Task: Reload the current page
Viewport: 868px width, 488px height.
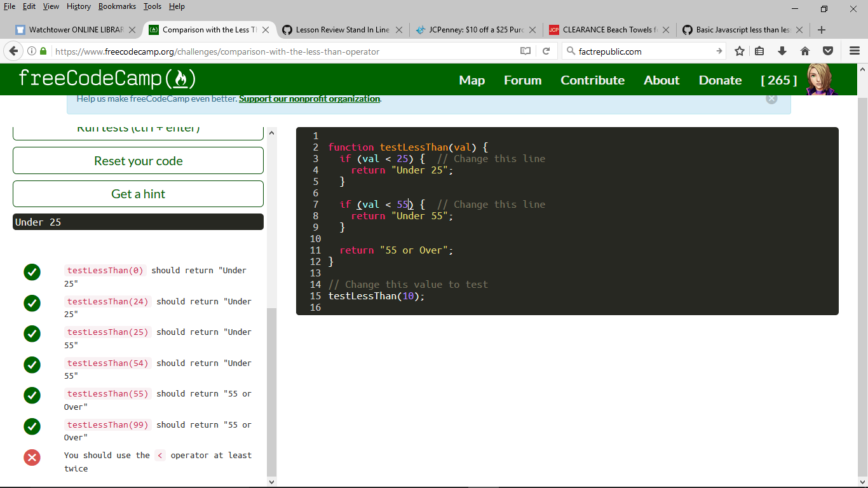Action: (545, 51)
